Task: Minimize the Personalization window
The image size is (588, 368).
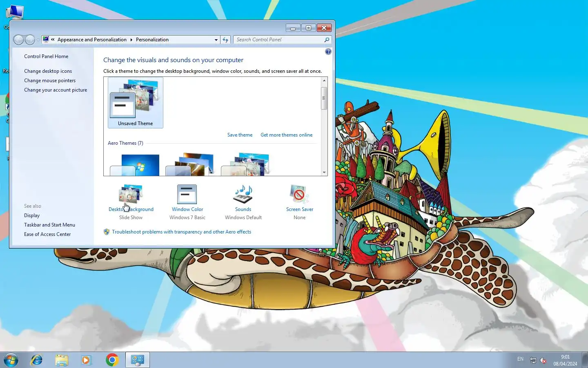Action: pos(293,28)
